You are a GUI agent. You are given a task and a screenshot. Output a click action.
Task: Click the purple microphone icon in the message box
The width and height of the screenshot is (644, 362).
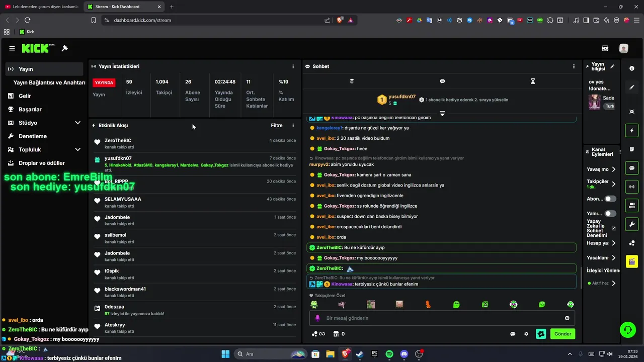coord(317,318)
